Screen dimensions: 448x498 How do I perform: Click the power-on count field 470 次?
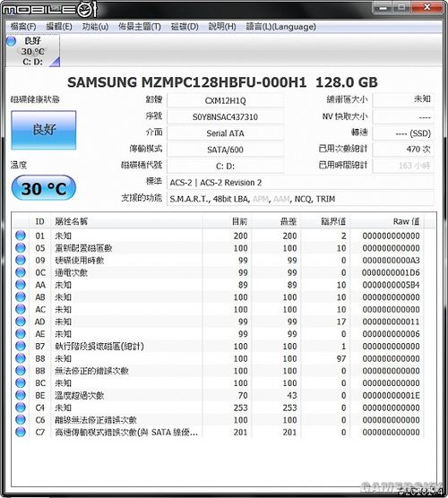[403, 149]
